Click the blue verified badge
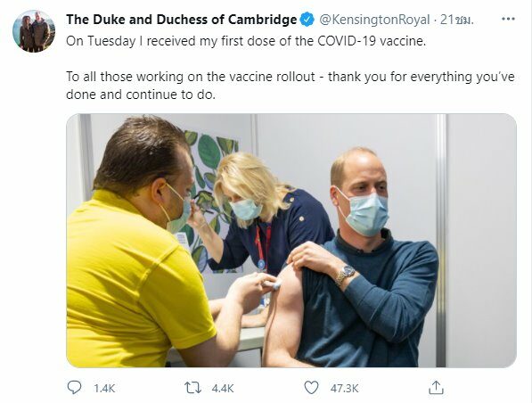 (307, 20)
